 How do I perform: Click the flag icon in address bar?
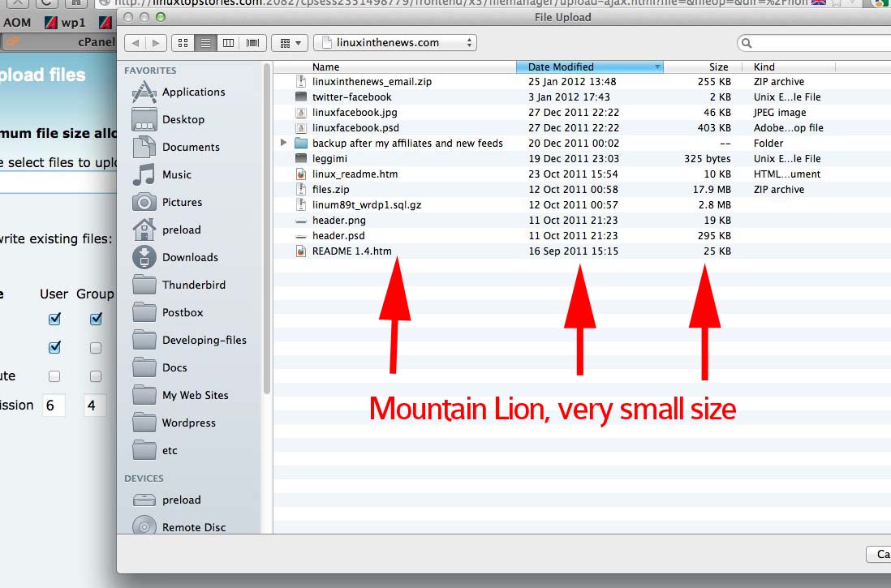[819, 3]
